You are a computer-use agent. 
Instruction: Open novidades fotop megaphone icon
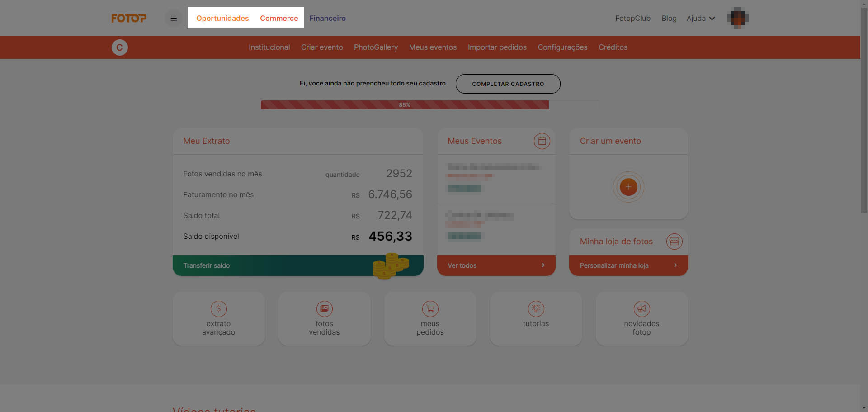coord(642,309)
